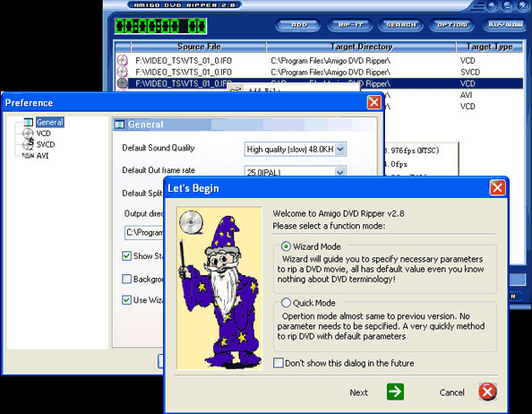Select the Wizard Mode radio button
This screenshot has width=532, height=414.
coord(286,246)
